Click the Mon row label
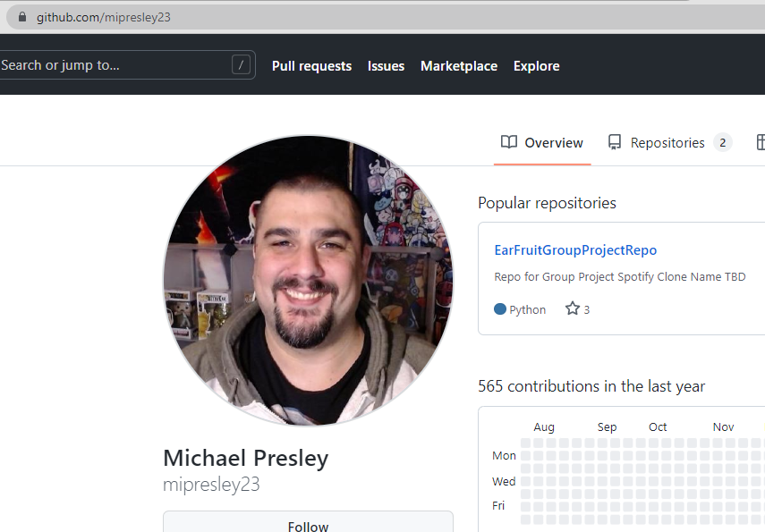765x532 pixels. pyautogui.click(x=504, y=455)
